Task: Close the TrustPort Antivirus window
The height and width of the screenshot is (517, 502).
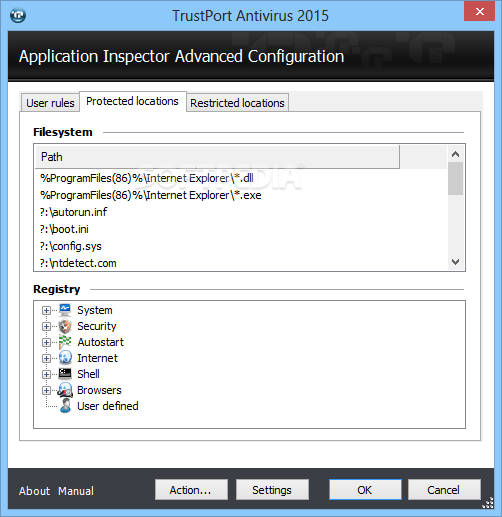Action: pos(480,12)
